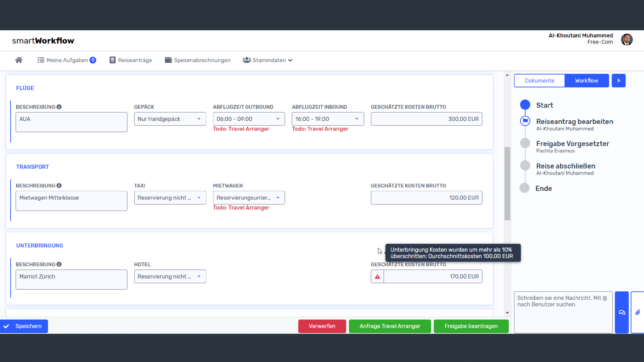Open Abflugzeit Inbound 16:00 - 19:00 dropdown
The image size is (644, 362).
pos(328,119)
